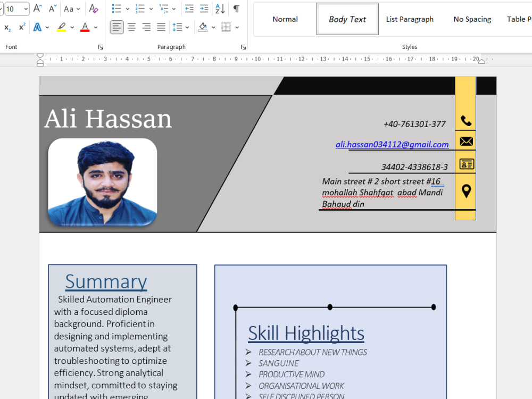Select the No Spacing style
532x399 pixels.
(472, 19)
